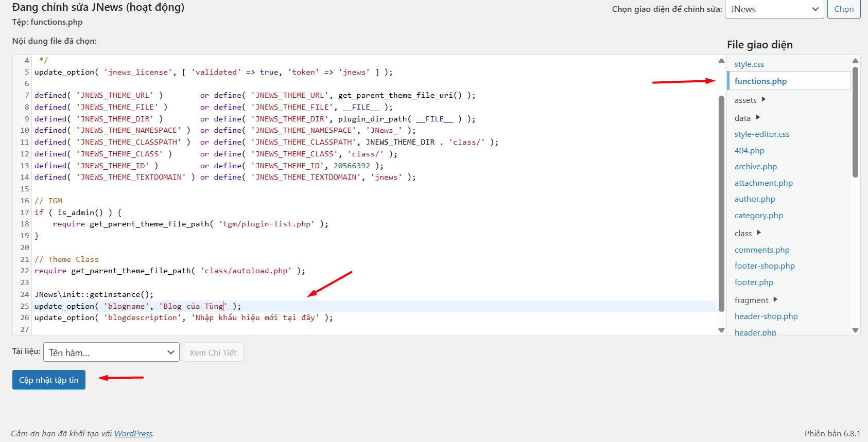Click line 7 JNEWS_THEME_URL definition

[x=255, y=95]
